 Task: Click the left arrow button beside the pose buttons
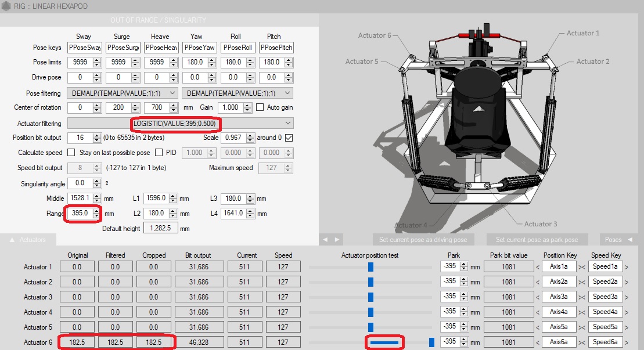click(x=326, y=240)
